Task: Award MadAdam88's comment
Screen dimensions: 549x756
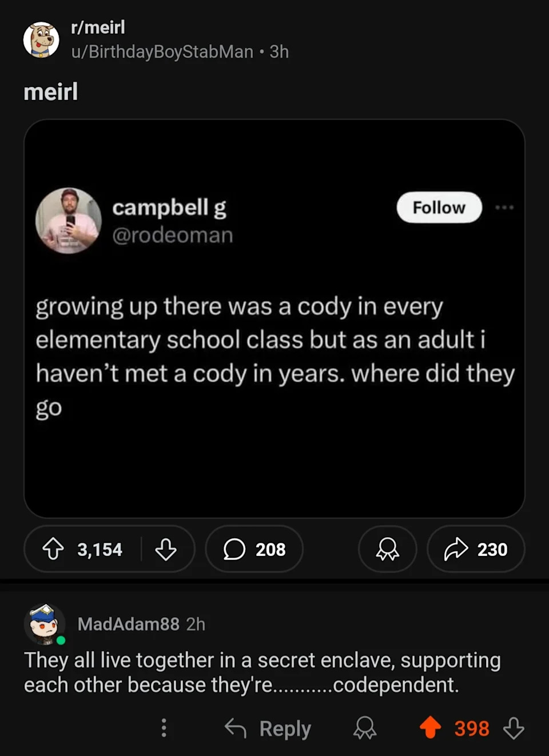Action: pos(364,728)
